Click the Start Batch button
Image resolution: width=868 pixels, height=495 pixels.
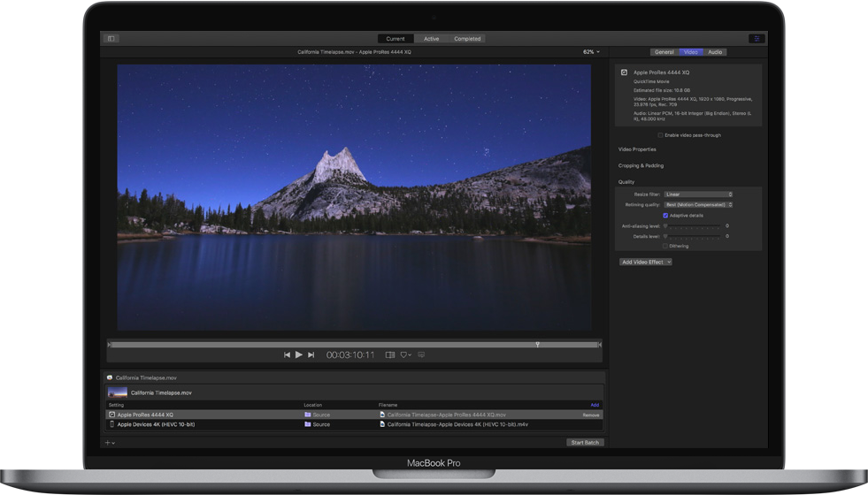click(x=585, y=442)
